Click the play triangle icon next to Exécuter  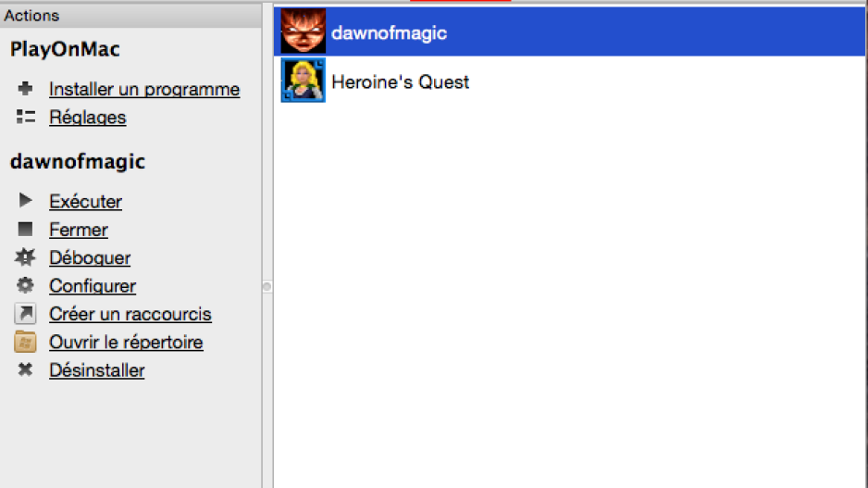(25, 201)
